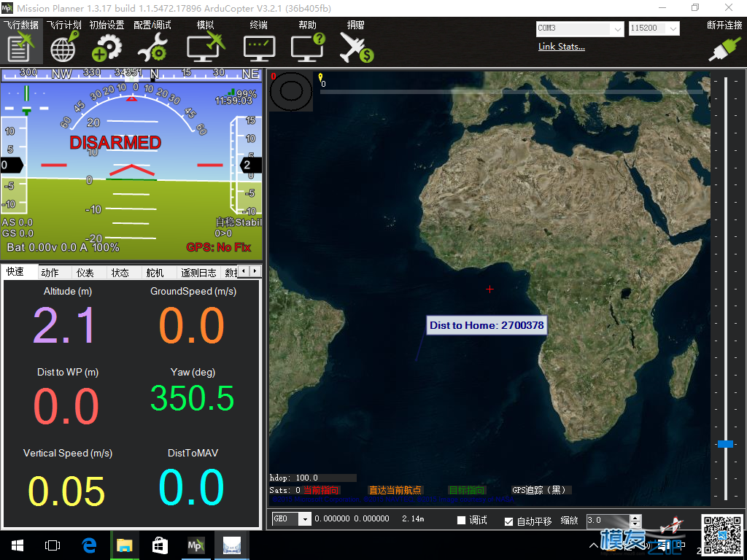Click the Vertical Speed 0.05 readout
This screenshot has height=560, width=747.
(66, 491)
